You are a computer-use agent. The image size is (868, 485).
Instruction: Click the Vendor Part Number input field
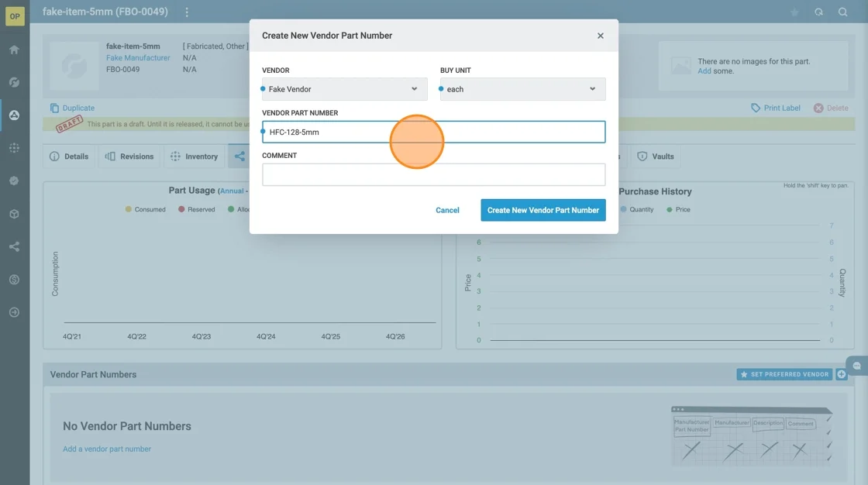[434, 132]
